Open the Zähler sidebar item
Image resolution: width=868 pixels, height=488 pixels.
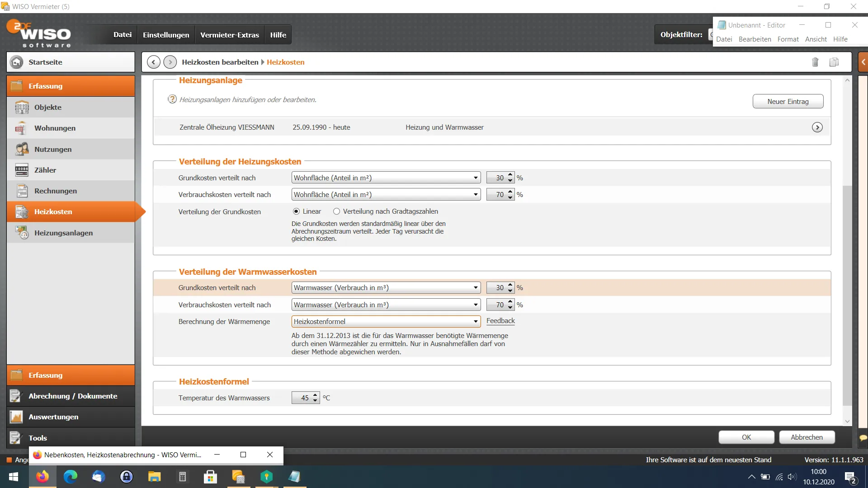tap(45, 170)
